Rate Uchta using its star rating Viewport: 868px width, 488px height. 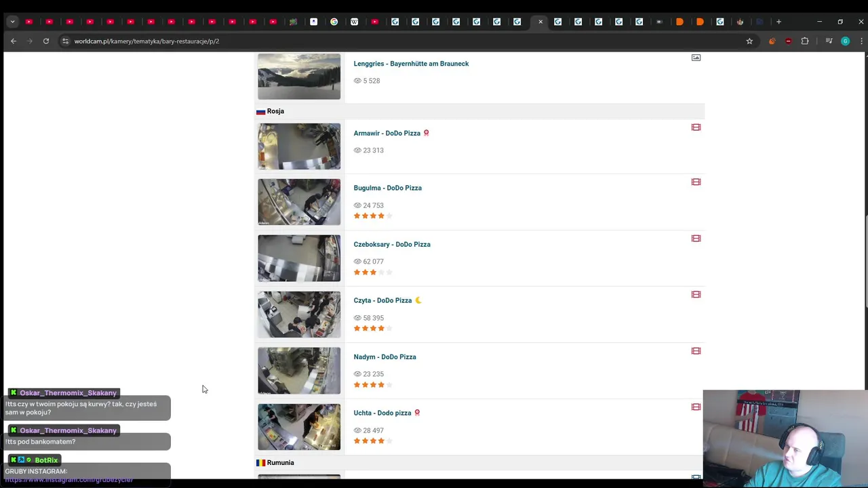point(373,441)
